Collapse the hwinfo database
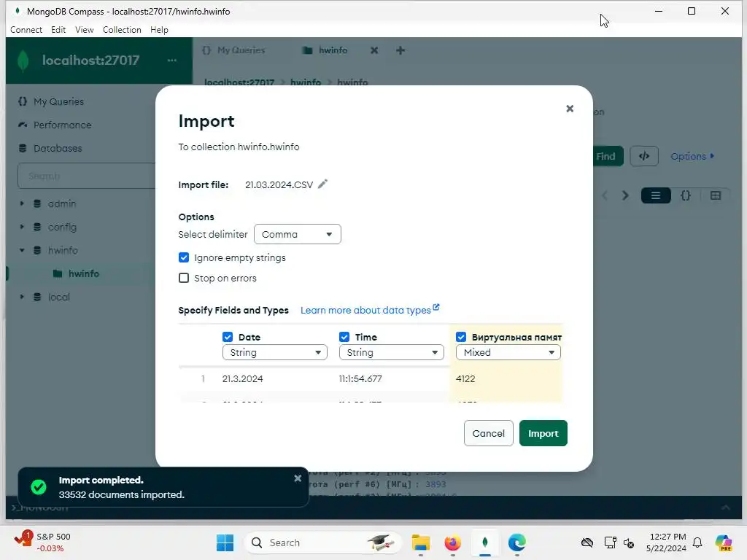The width and height of the screenshot is (747, 560). 22,250
